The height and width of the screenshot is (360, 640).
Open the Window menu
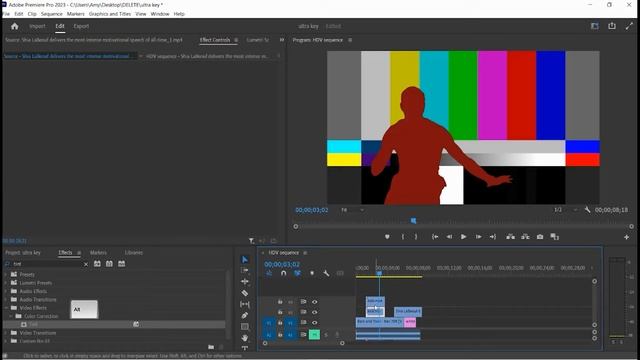(x=160, y=14)
